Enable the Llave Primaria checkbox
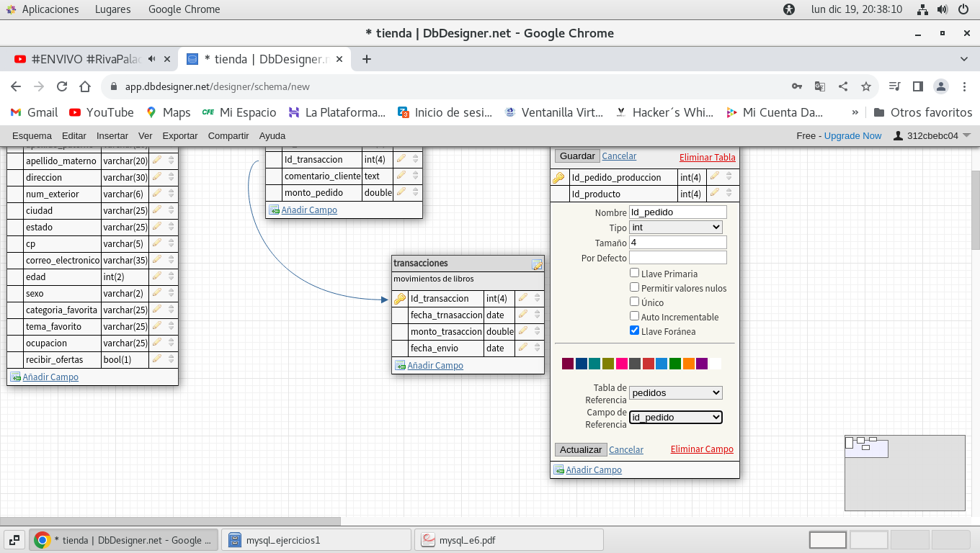 634,273
